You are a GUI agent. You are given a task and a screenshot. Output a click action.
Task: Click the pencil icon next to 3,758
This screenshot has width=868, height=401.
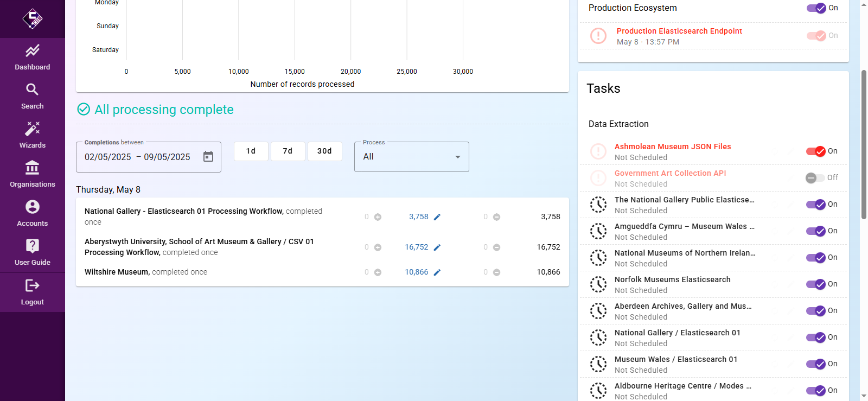click(437, 217)
